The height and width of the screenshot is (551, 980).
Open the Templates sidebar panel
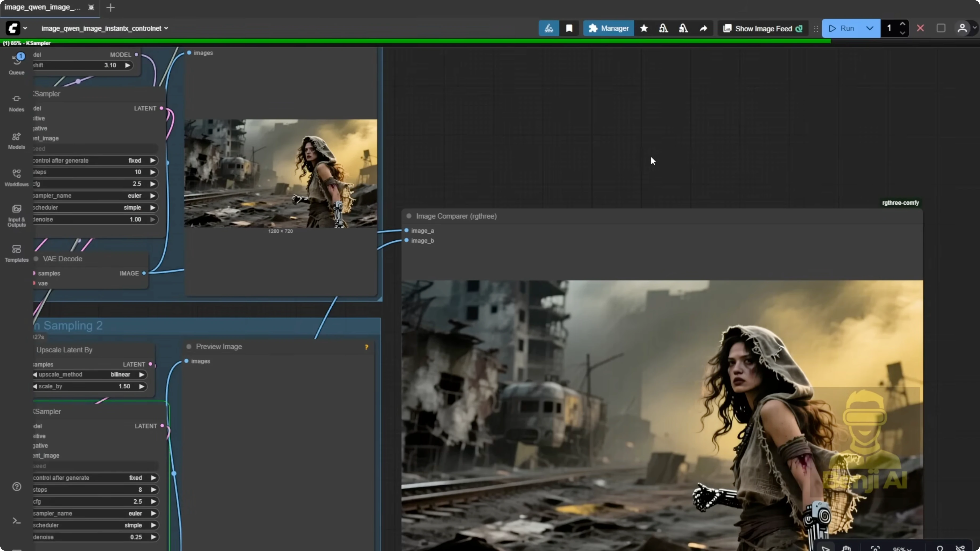pyautogui.click(x=16, y=253)
